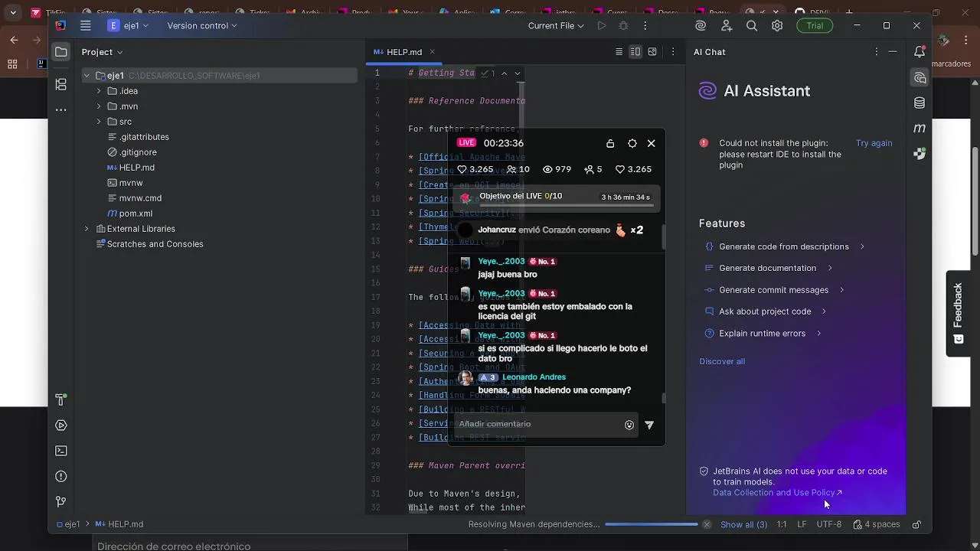The image size is (980, 551).
Task: Expand the .idea folder
Action: click(99, 91)
